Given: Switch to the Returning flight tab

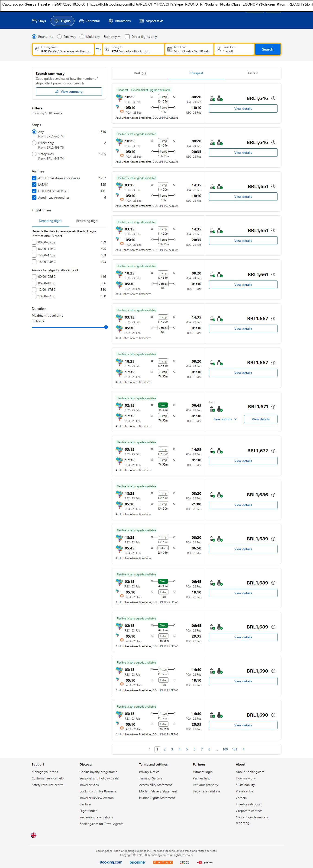Looking at the screenshot, I should coord(87,221).
